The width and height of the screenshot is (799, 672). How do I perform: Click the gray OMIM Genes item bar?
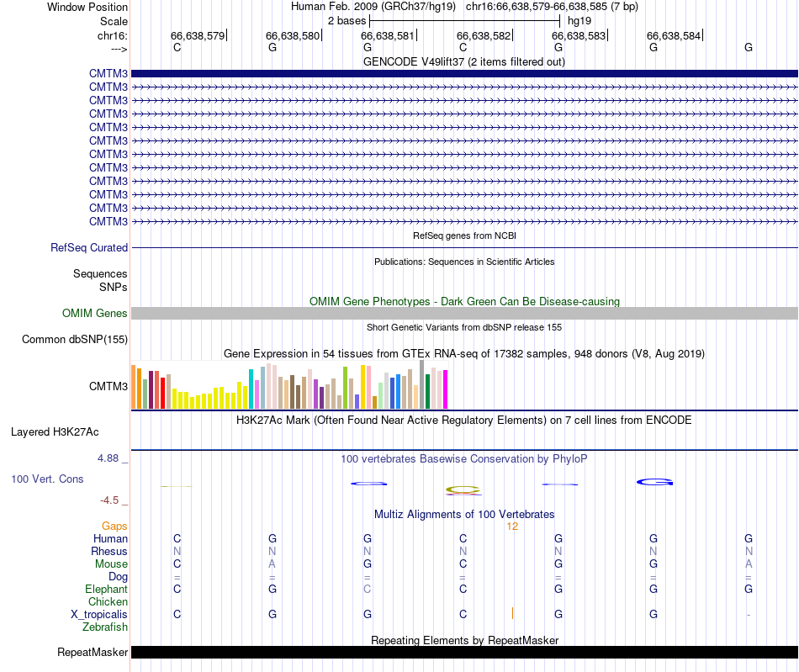[464, 314]
